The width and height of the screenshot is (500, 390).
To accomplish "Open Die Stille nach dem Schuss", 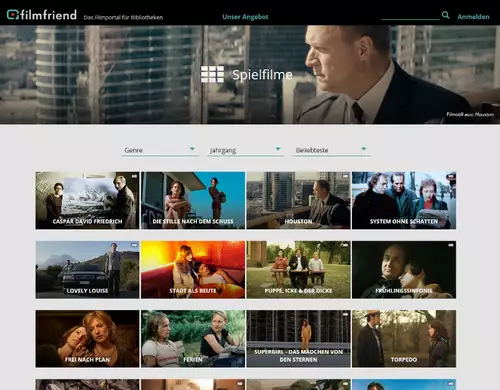I will 193,200.
